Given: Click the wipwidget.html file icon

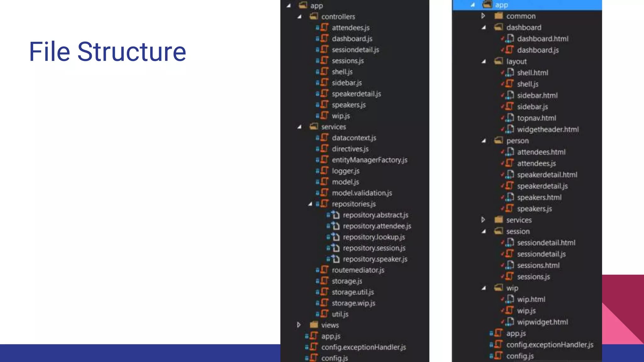Looking at the screenshot, I should pos(510,321).
